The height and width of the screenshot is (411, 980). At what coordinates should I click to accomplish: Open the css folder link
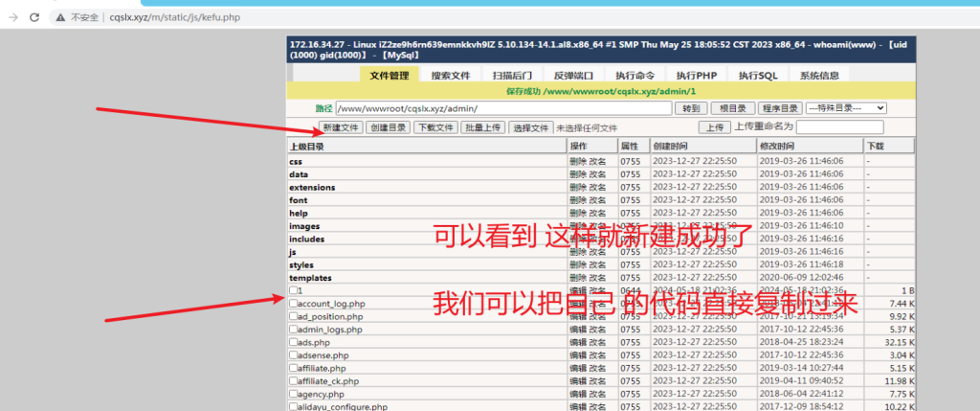pos(296,162)
